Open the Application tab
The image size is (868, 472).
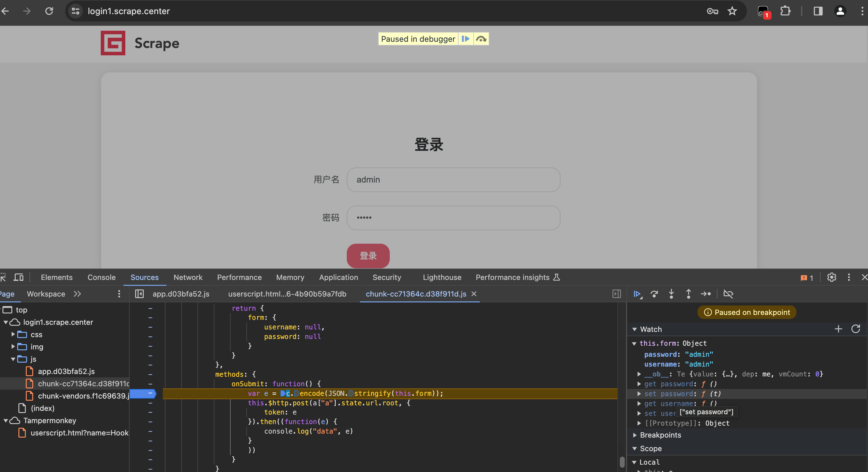coord(338,277)
